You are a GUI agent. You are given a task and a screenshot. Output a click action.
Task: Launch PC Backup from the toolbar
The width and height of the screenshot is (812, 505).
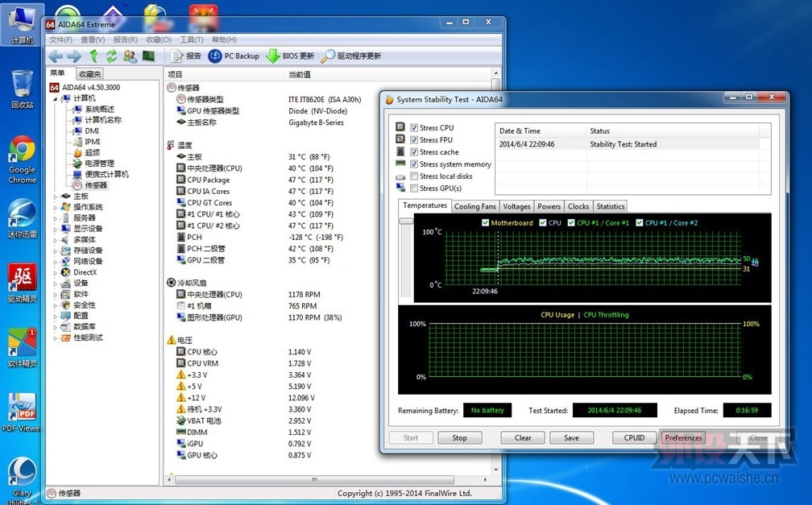coord(234,56)
